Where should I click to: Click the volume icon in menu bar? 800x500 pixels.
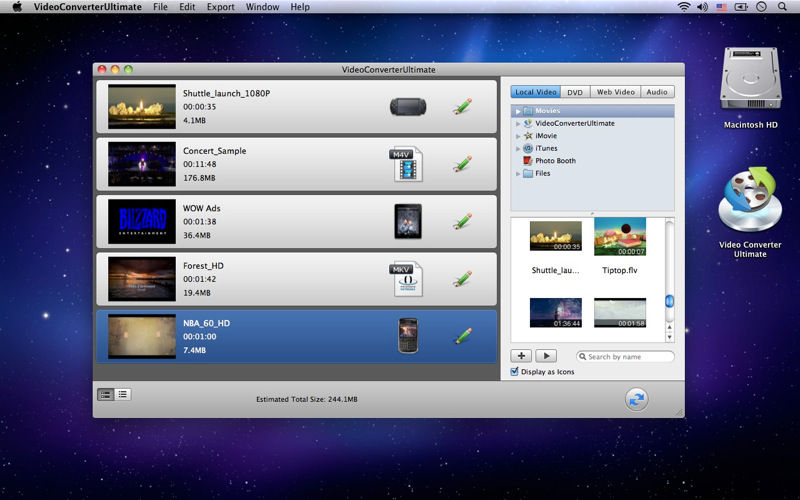click(x=703, y=7)
